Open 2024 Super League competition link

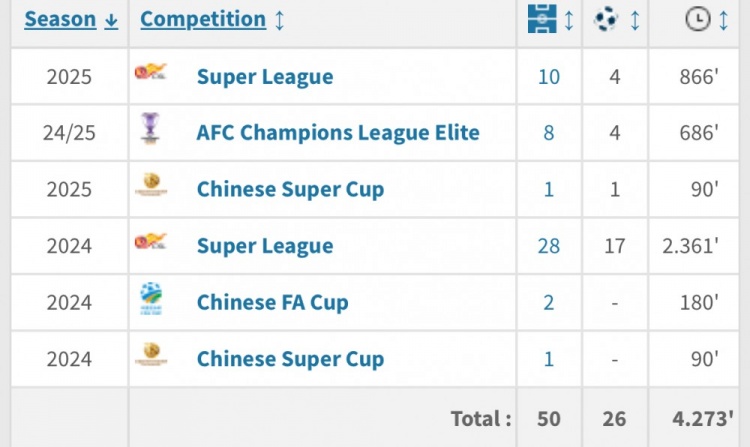(265, 245)
